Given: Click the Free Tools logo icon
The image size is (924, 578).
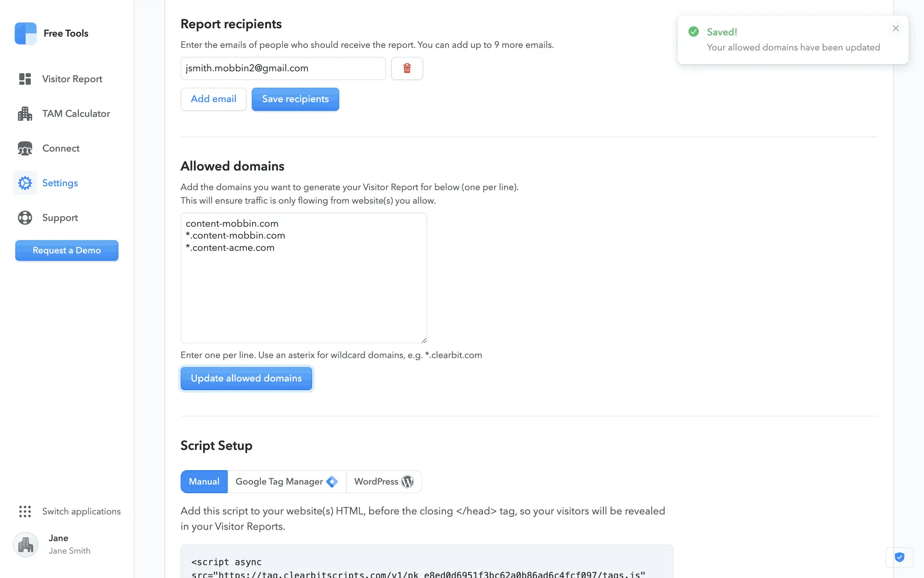Looking at the screenshot, I should tap(26, 33).
